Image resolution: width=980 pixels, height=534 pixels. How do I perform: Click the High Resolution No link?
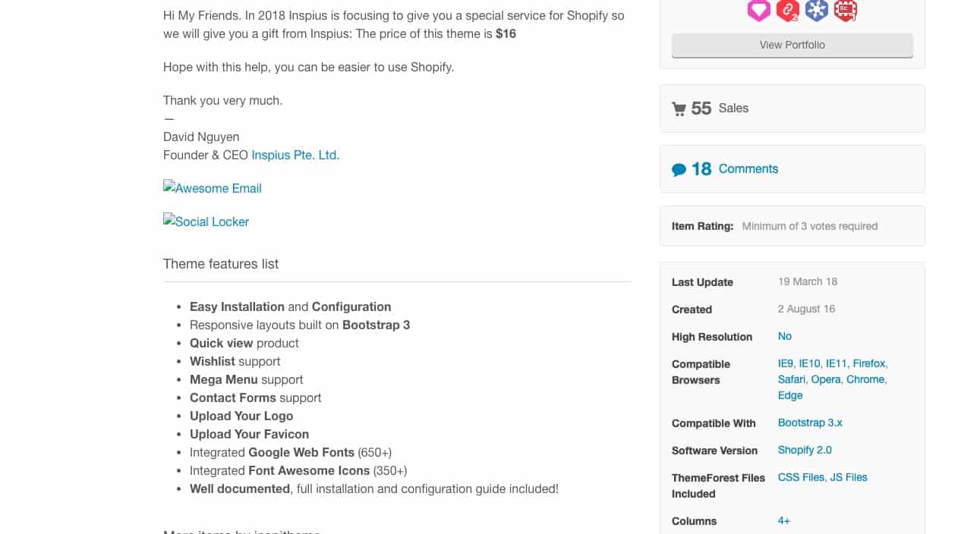pyautogui.click(x=785, y=336)
